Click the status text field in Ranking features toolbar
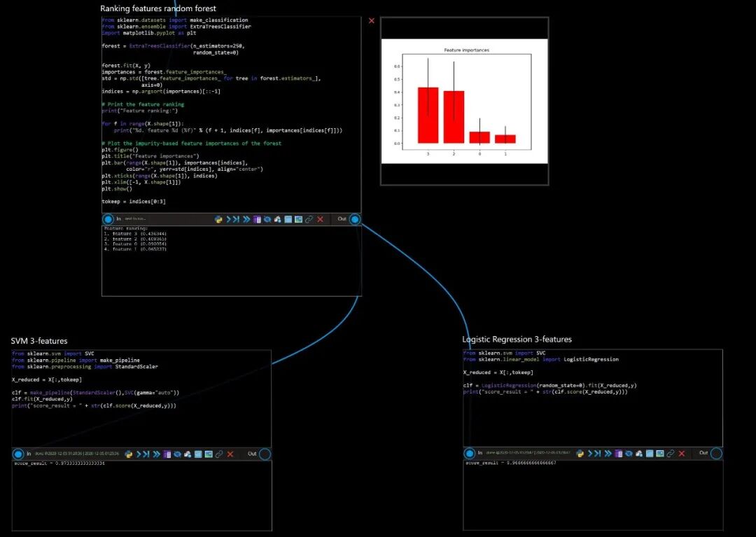This screenshot has height=537, width=756. [x=135, y=219]
